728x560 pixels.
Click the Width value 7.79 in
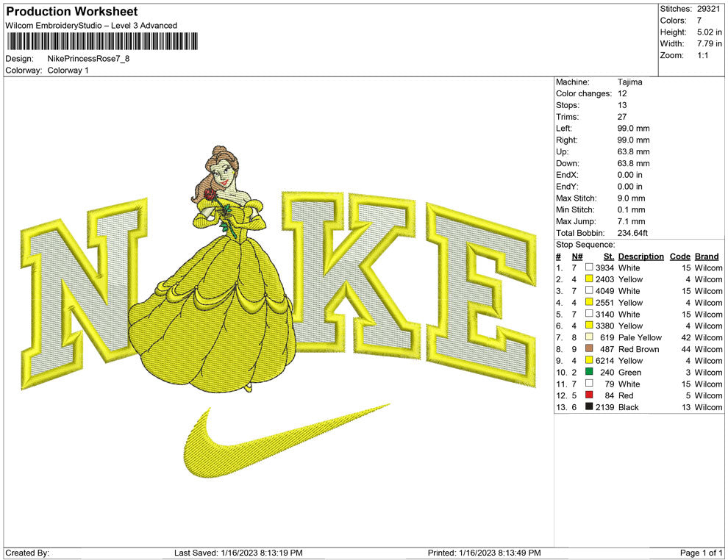[x=710, y=43]
